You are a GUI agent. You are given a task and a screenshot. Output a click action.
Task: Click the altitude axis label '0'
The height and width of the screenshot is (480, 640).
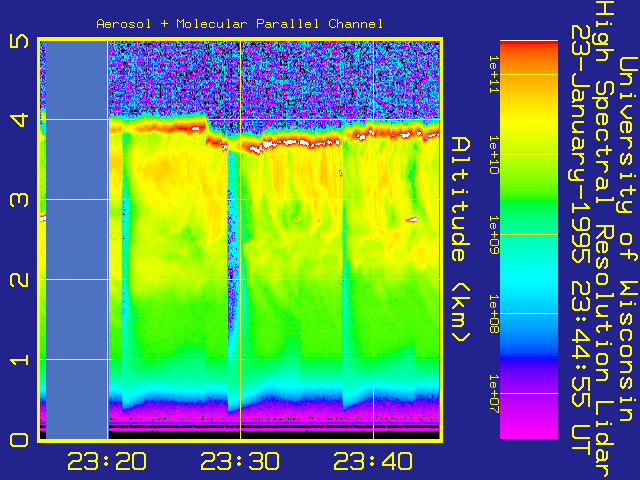point(19,440)
